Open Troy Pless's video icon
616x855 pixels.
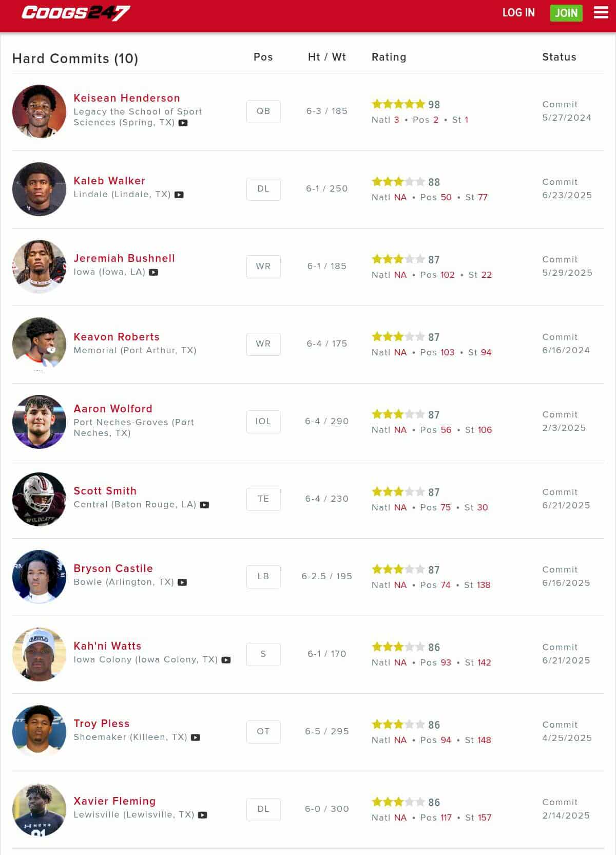click(x=196, y=738)
